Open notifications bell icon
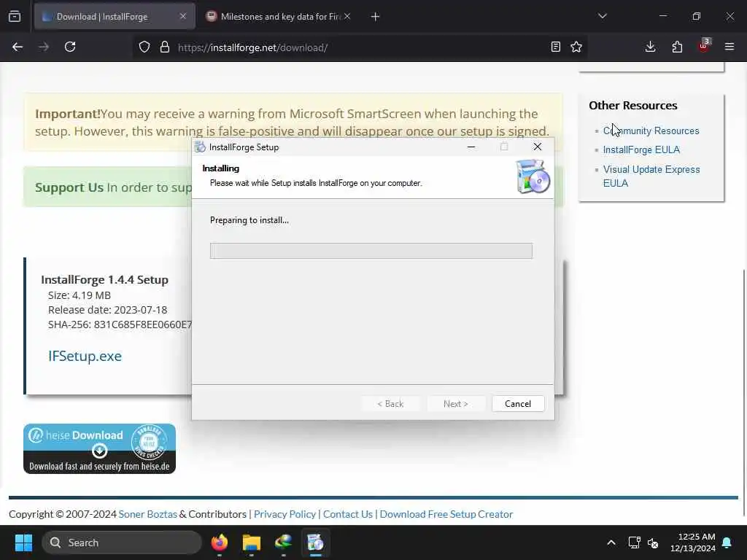Screen dimensions: 747x560 point(727,542)
